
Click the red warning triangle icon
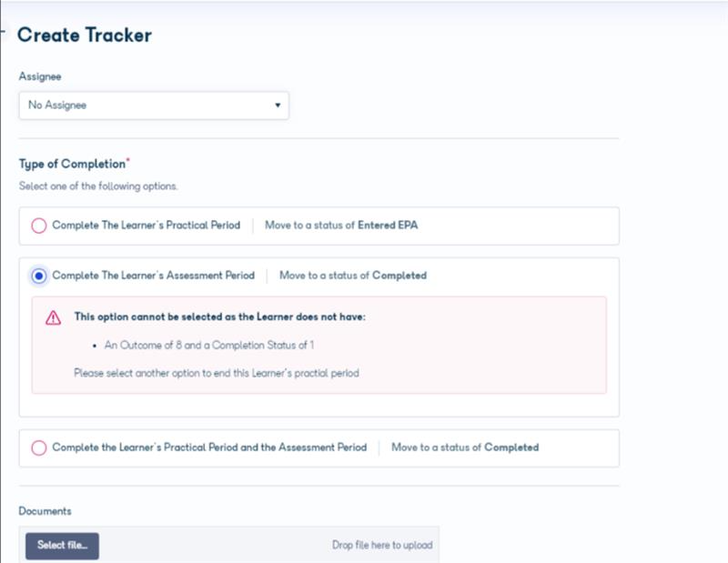pyautogui.click(x=53, y=318)
